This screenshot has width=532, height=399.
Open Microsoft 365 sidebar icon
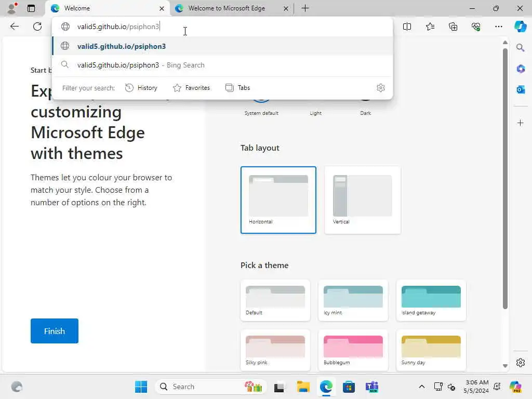pos(521,69)
